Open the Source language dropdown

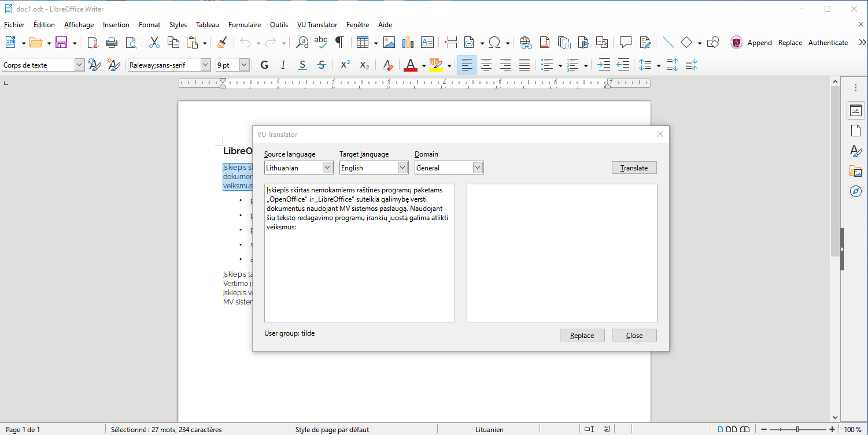pyautogui.click(x=327, y=168)
